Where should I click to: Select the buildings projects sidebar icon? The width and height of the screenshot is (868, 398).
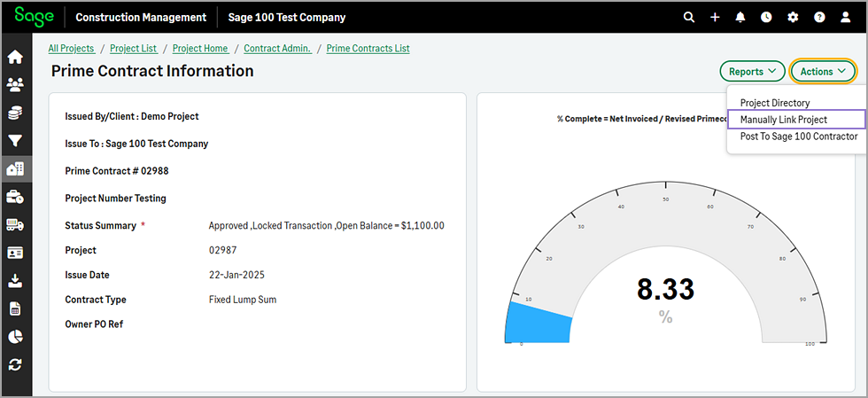(x=16, y=168)
